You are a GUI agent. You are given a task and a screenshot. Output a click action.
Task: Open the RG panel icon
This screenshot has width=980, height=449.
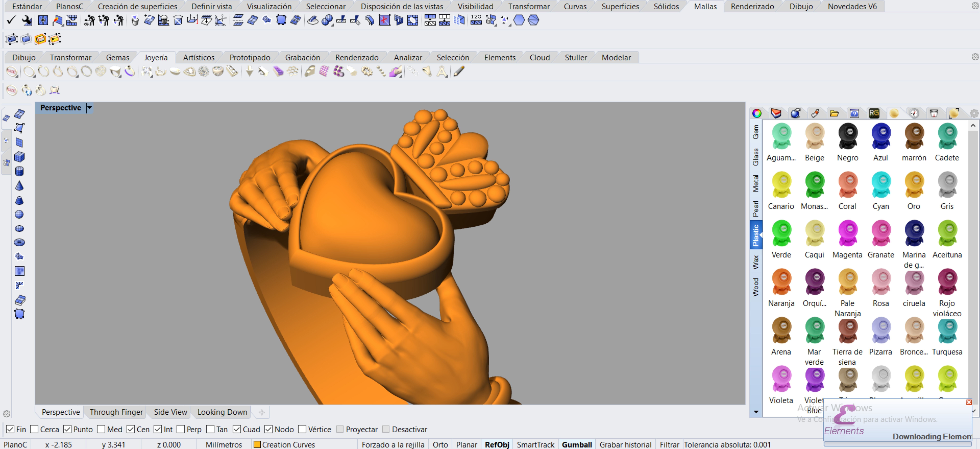tap(874, 113)
